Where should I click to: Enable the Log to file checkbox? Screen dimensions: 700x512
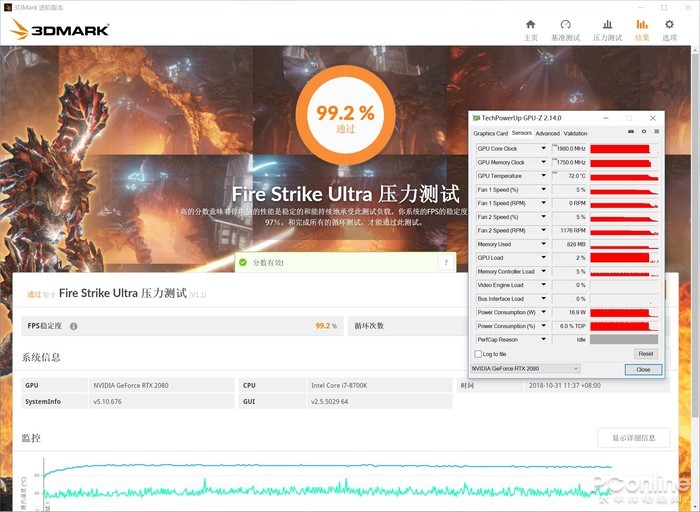(478, 354)
